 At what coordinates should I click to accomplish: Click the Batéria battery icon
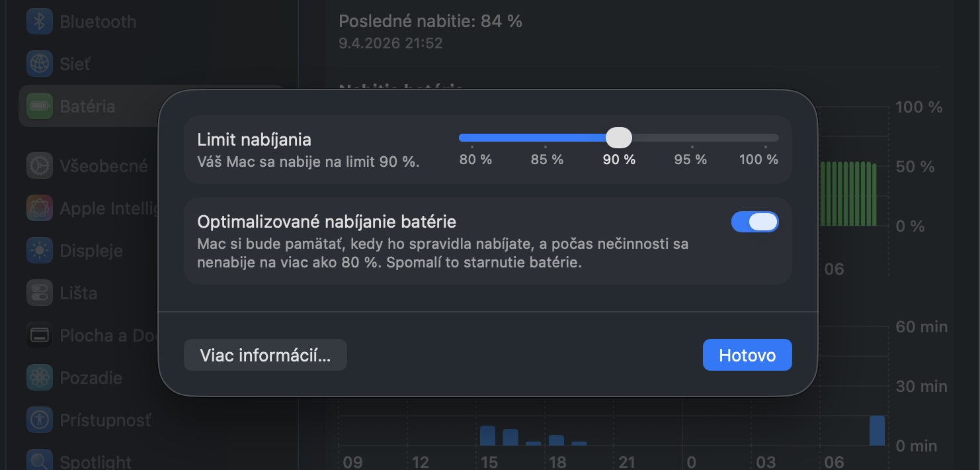pos(40,107)
